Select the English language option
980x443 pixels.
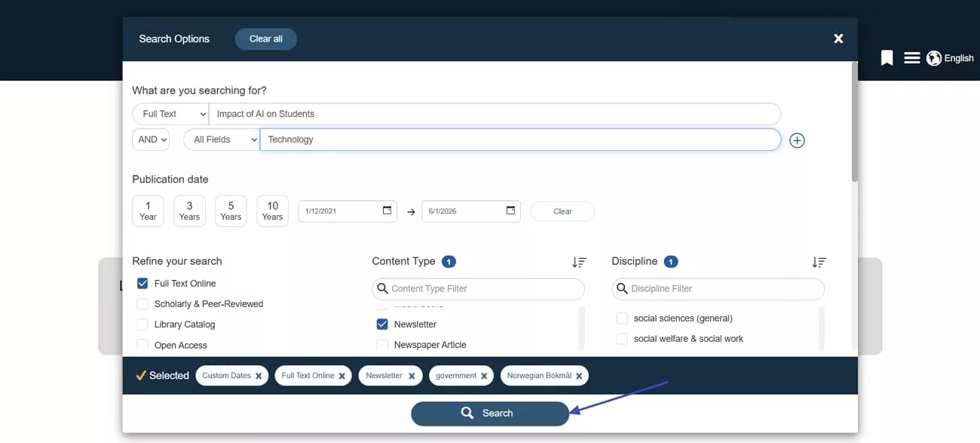(959, 57)
